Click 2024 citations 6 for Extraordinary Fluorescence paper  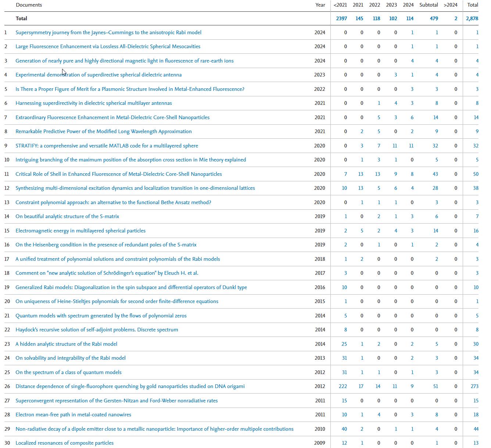click(x=412, y=117)
